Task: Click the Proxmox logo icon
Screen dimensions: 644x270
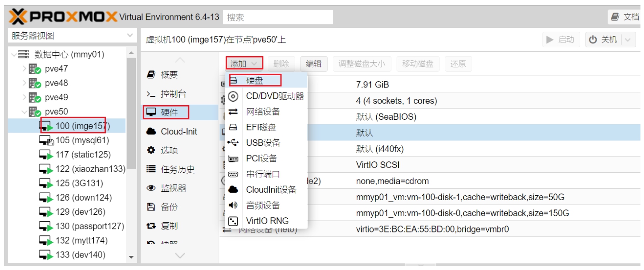Action: 18,17
